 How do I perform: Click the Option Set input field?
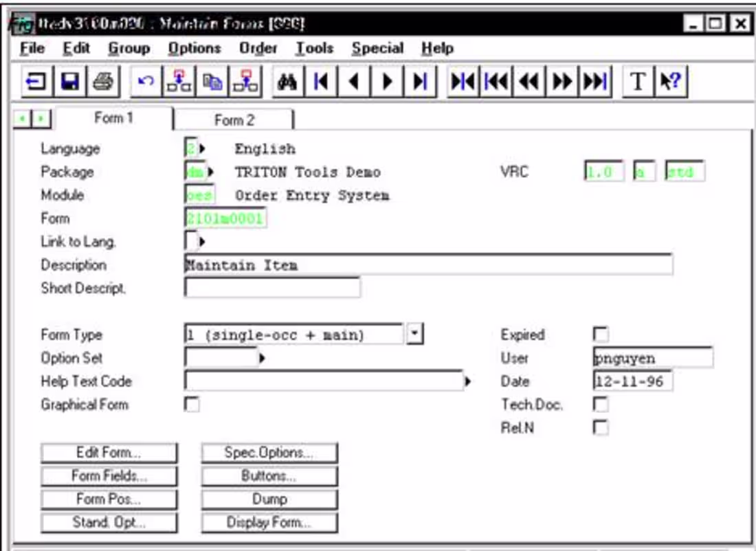(x=221, y=358)
